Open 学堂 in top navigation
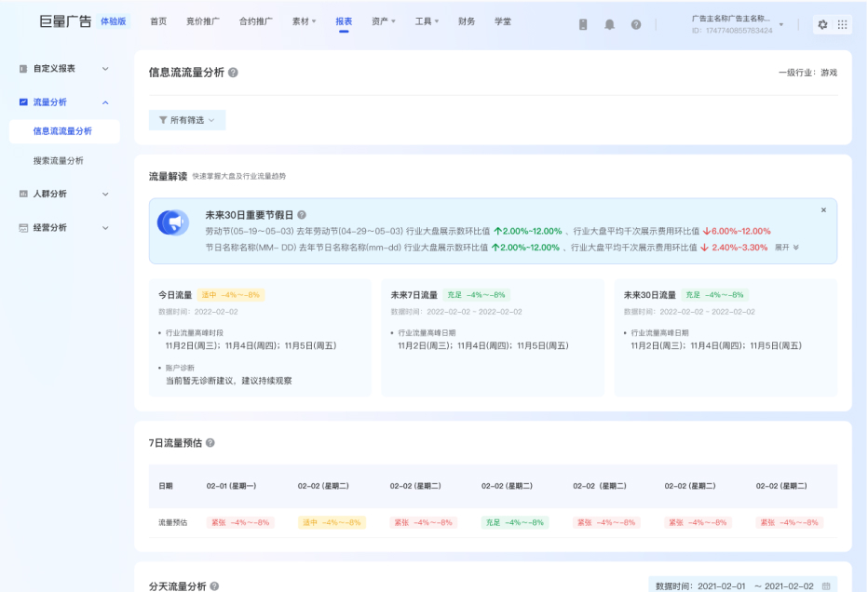 coord(503,21)
